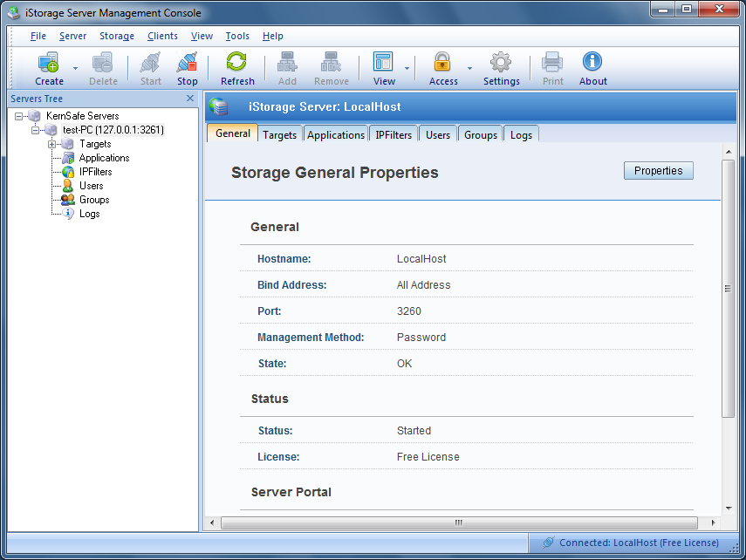Click the Start server icon
Viewport: 746px width, 560px height.
click(x=150, y=62)
